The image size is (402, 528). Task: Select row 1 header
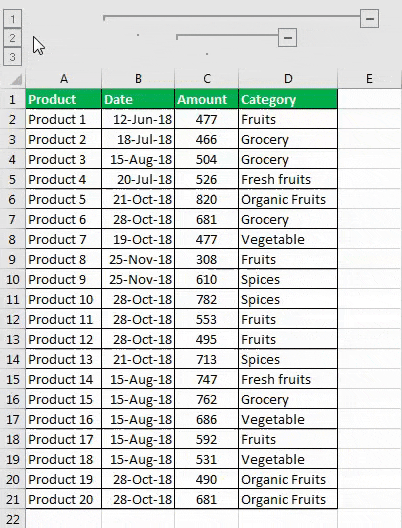(x=12, y=99)
